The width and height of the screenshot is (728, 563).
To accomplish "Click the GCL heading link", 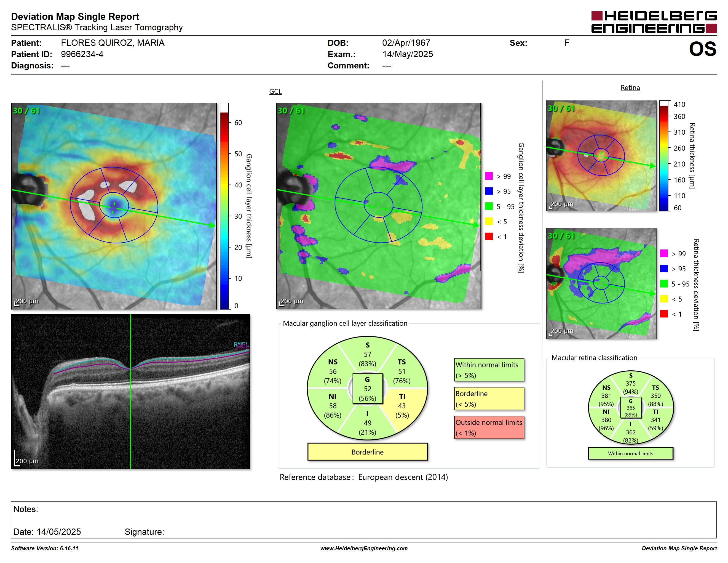I will [x=275, y=91].
